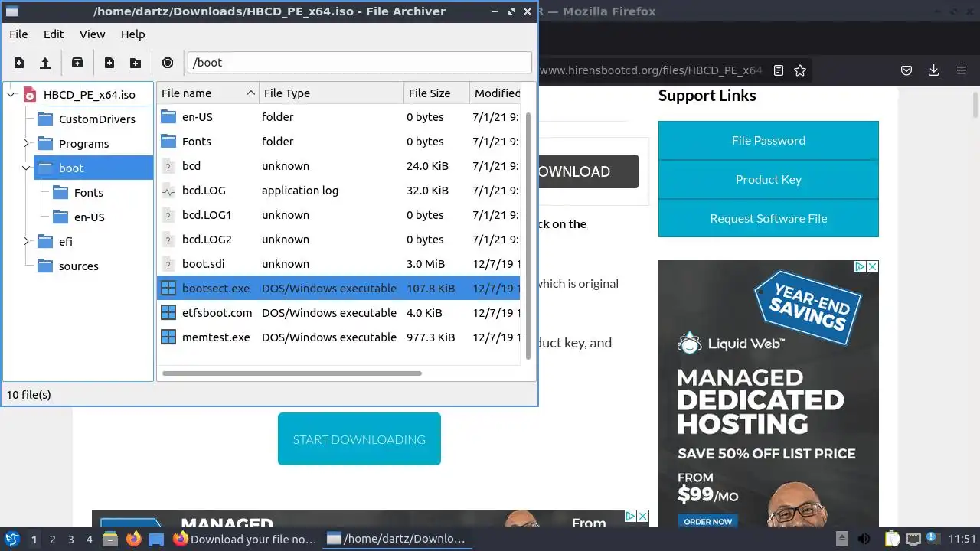Select the bcd.LOG2 file row
The width and height of the screenshot is (980, 551).
[x=338, y=240]
